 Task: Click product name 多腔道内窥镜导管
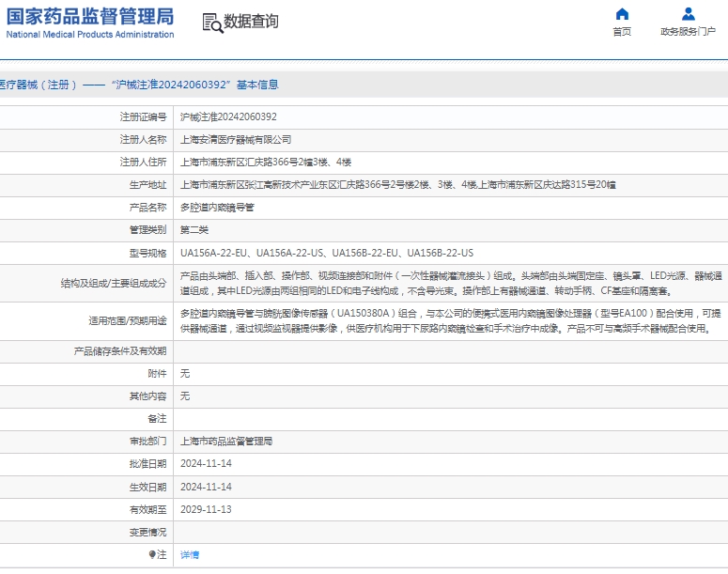point(217,208)
